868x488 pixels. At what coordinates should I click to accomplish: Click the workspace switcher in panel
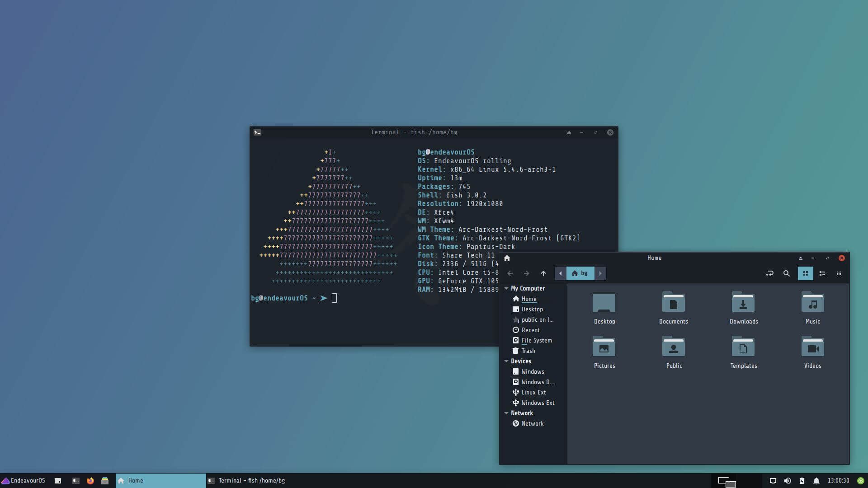tap(727, 481)
